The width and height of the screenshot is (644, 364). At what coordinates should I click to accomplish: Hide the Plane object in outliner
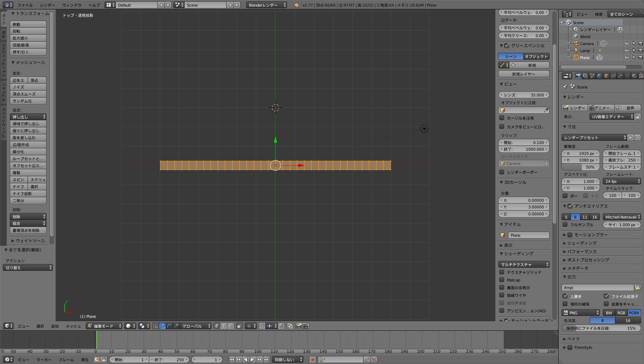click(x=627, y=58)
